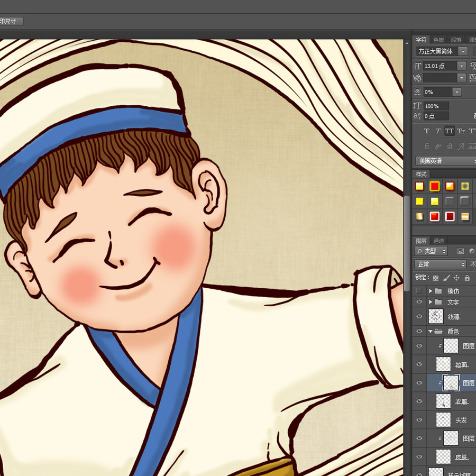
Task: Hide the 颜色 group
Action: 419,331
